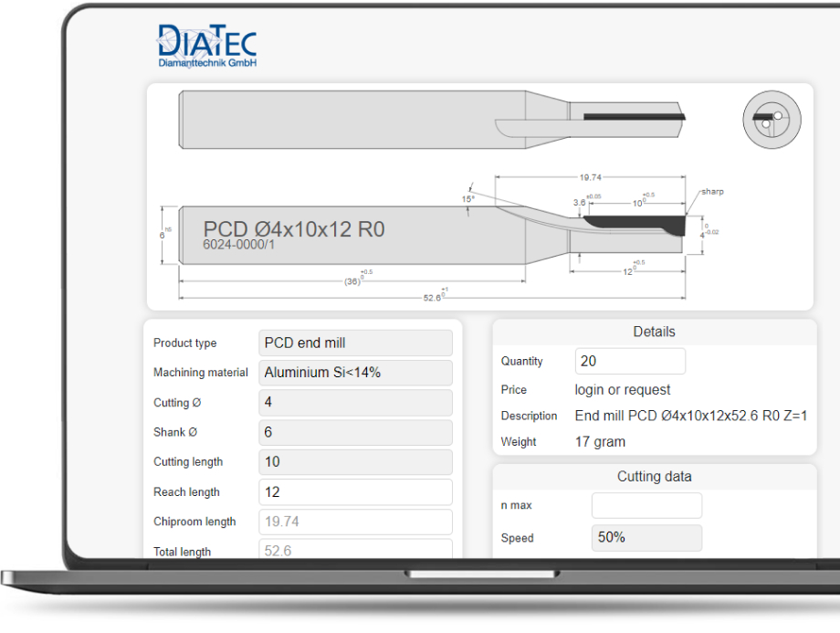Image resolution: width=840 pixels, height=633 pixels.
Task: Click the PCD Ø4x10x12 R0 dimensioned drawing
Action: pos(439,238)
